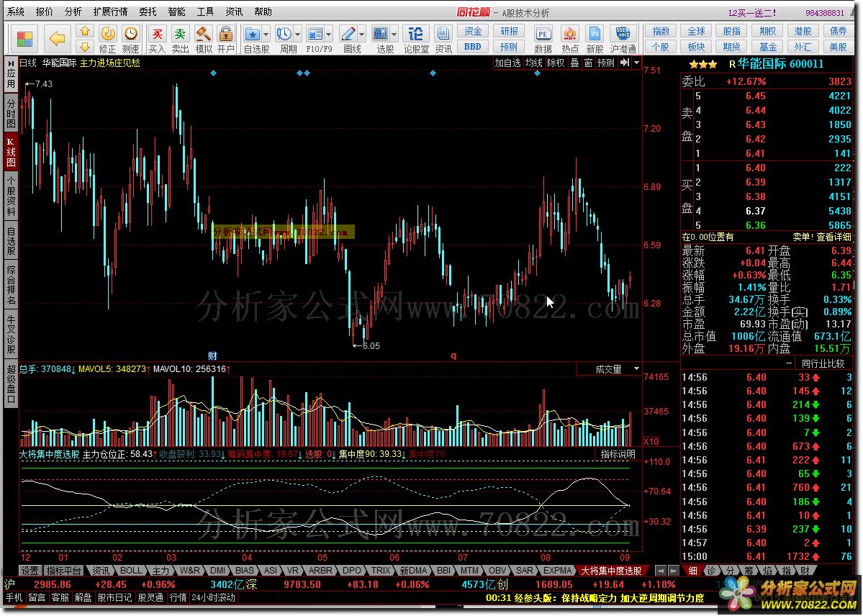
Task: Open the 扩展行情 menu
Action: pos(111,11)
